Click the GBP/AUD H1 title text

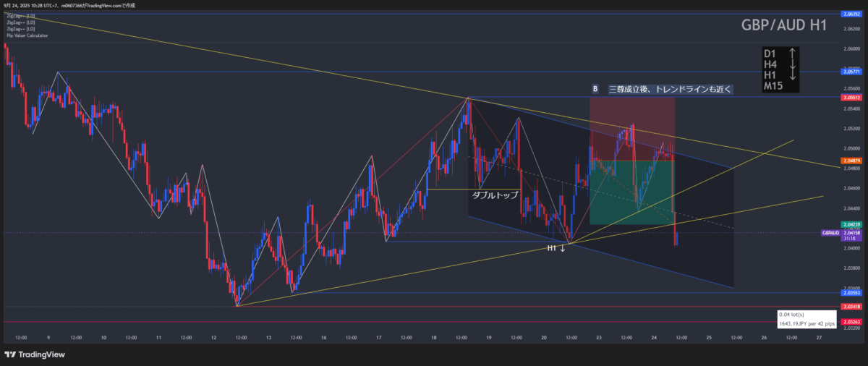[x=784, y=25]
